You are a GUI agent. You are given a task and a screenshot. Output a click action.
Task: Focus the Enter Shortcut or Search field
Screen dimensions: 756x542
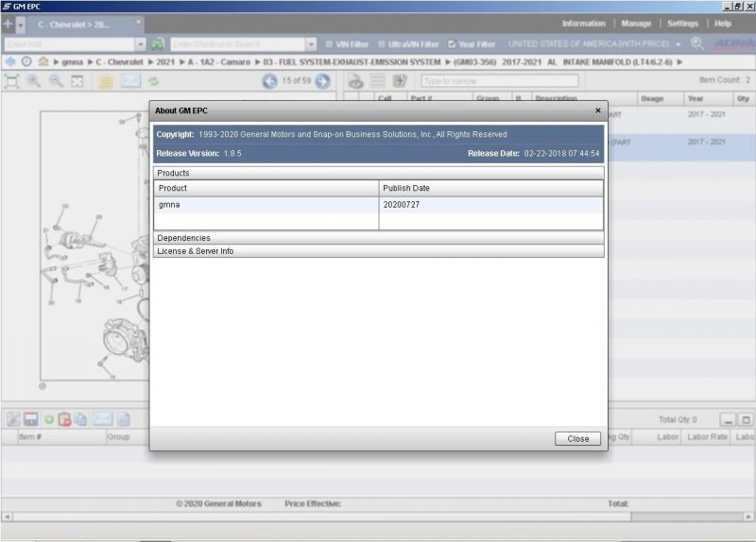(x=238, y=44)
